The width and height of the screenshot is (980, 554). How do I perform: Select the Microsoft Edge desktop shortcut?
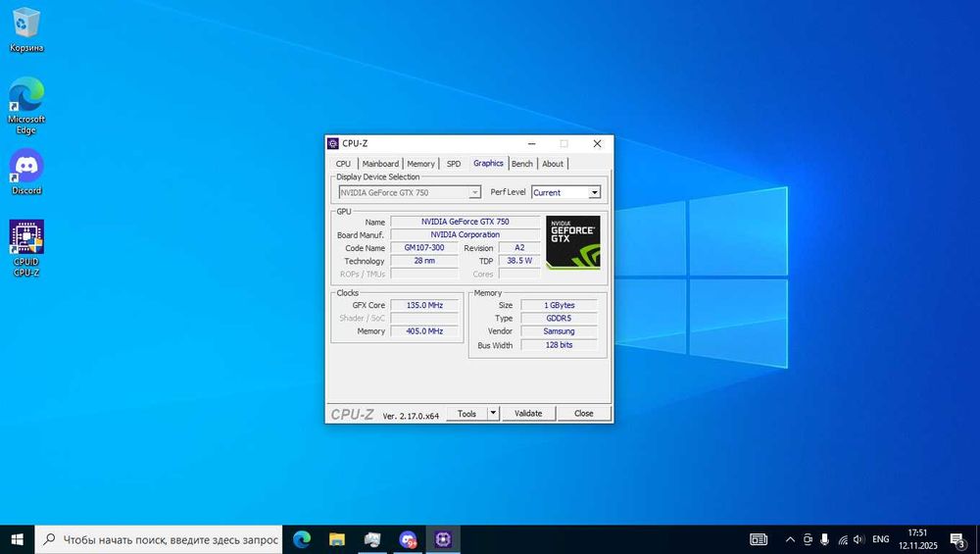[25, 106]
